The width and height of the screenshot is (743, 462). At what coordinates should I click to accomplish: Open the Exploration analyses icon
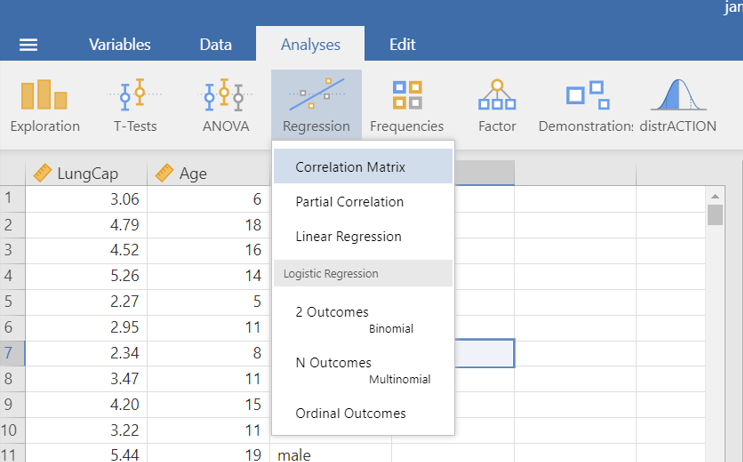click(x=44, y=106)
